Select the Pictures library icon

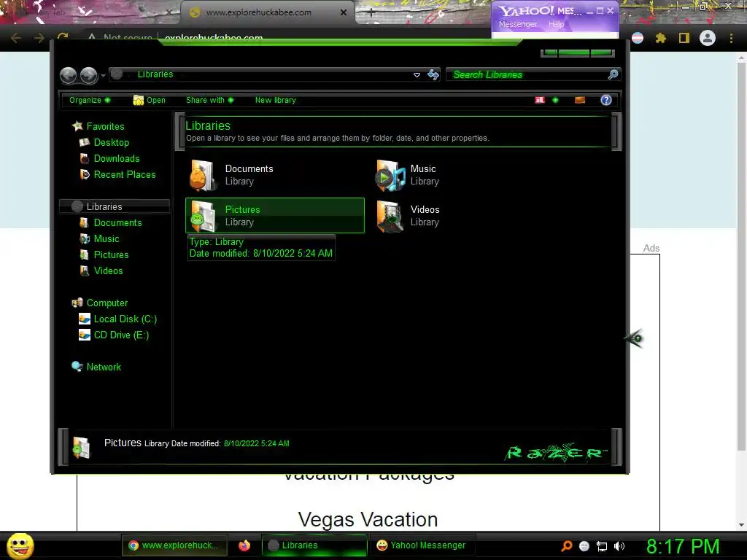[203, 216]
